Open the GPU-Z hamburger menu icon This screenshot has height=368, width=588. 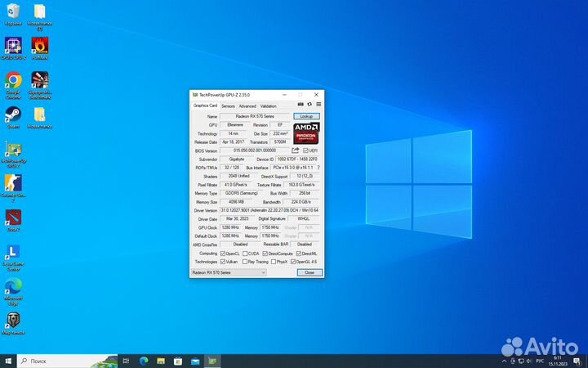tap(318, 105)
